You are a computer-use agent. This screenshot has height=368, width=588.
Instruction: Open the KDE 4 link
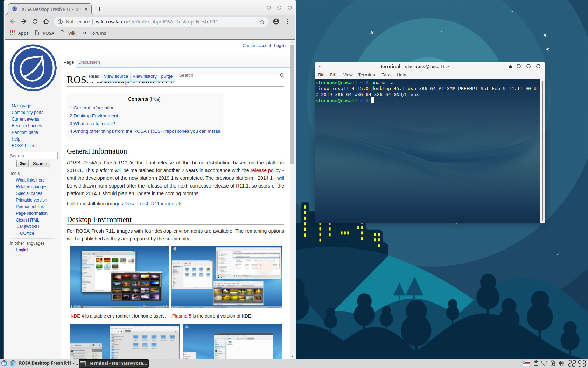pyautogui.click(x=77, y=316)
